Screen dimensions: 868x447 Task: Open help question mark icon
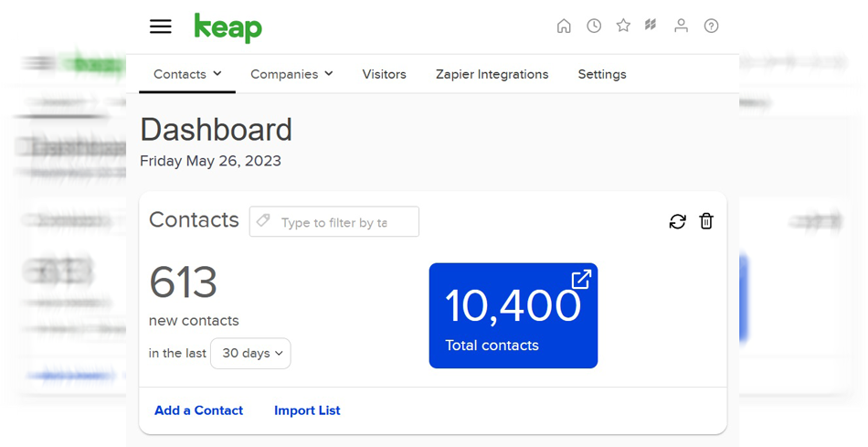[x=711, y=26]
